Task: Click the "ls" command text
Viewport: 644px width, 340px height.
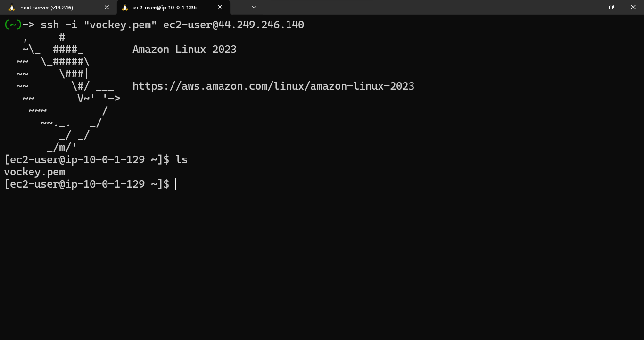Action: [x=182, y=159]
